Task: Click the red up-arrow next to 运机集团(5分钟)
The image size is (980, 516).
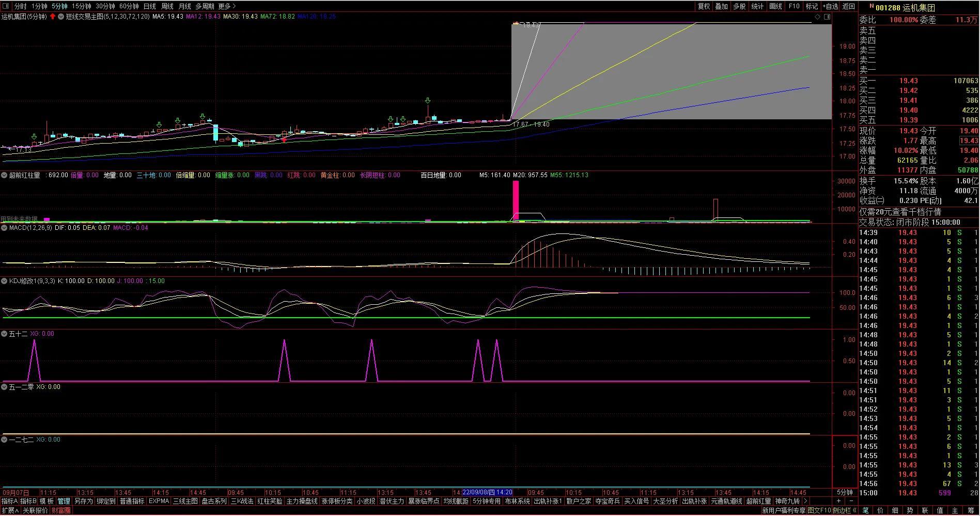Action: point(53,17)
